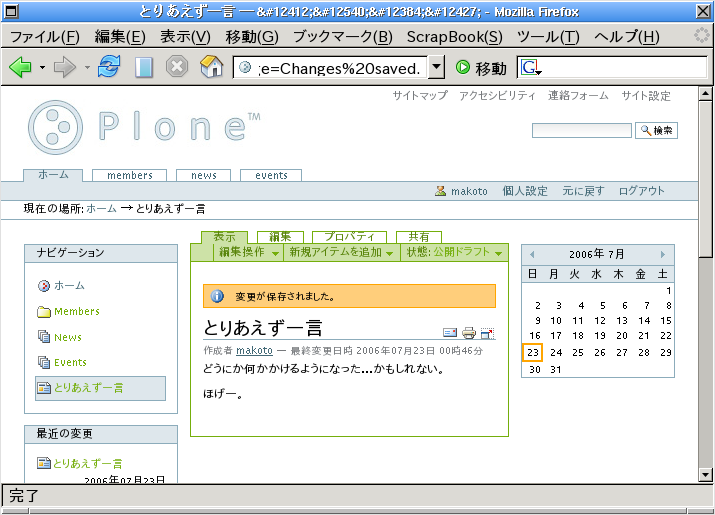Click the stop loading icon
This screenshot has height=515, width=715.
point(177,68)
